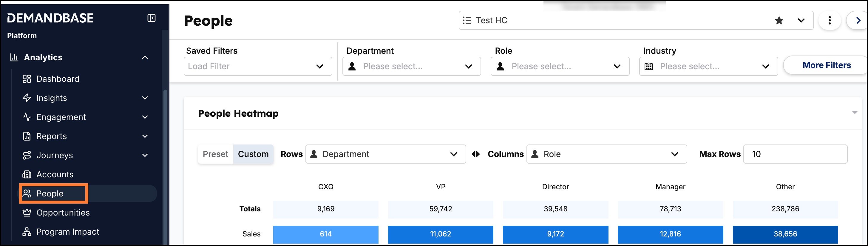Collapse the Analytics section
868x246 pixels.
[145, 57]
